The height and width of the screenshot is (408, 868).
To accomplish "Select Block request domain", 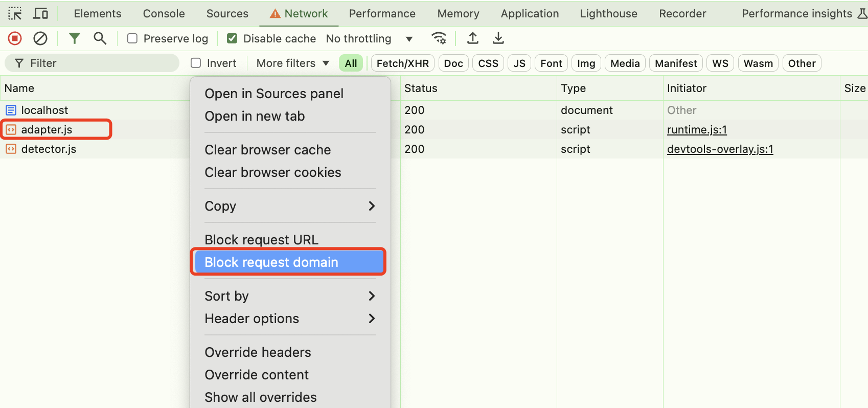I will pos(288,262).
